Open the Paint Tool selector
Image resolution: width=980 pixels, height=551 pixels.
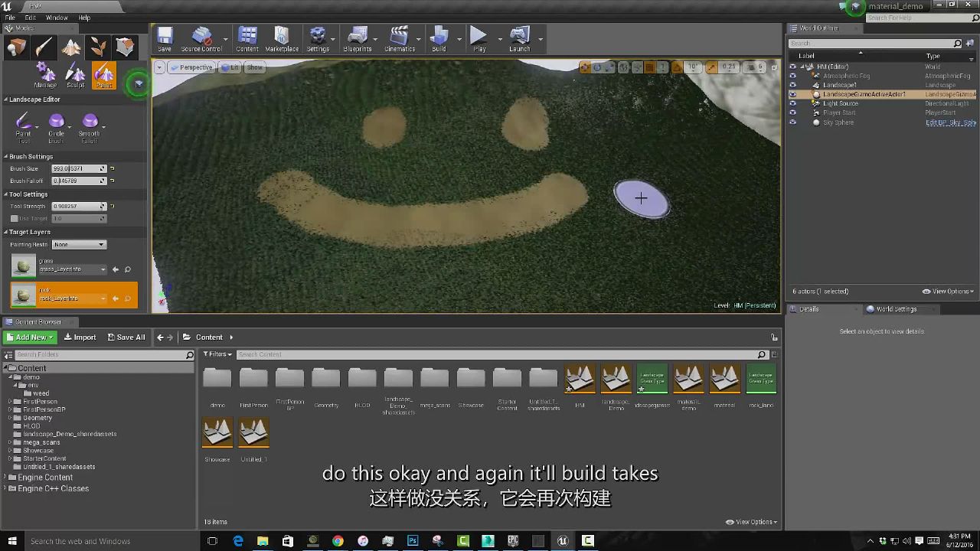click(x=24, y=127)
